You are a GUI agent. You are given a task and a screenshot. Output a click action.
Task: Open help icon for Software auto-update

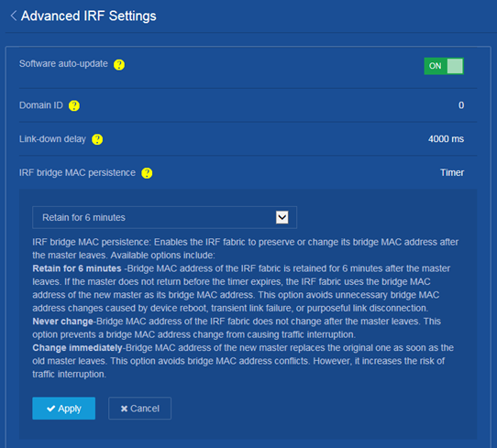point(119,64)
